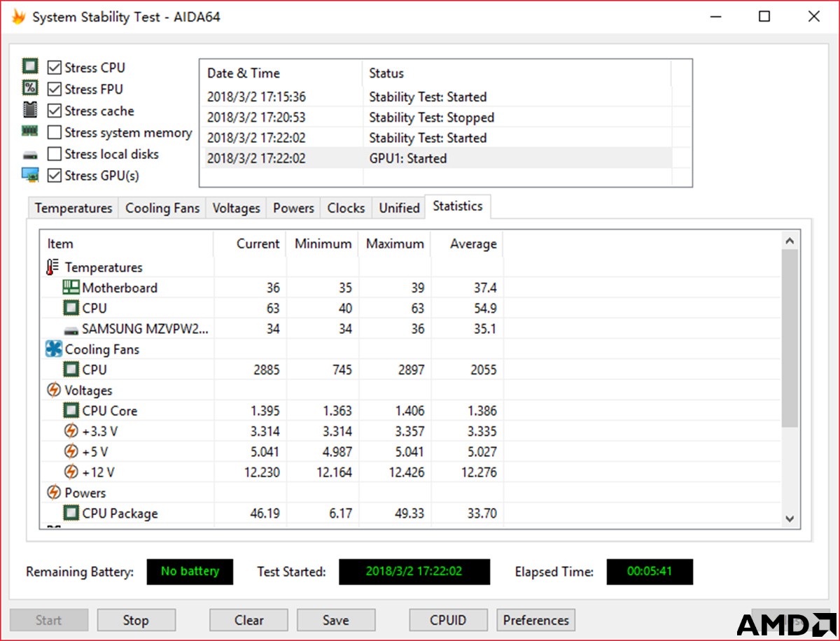Click the AIDA64 flame icon in title bar
Image resolution: width=840 pixels, height=641 pixels.
[18, 17]
